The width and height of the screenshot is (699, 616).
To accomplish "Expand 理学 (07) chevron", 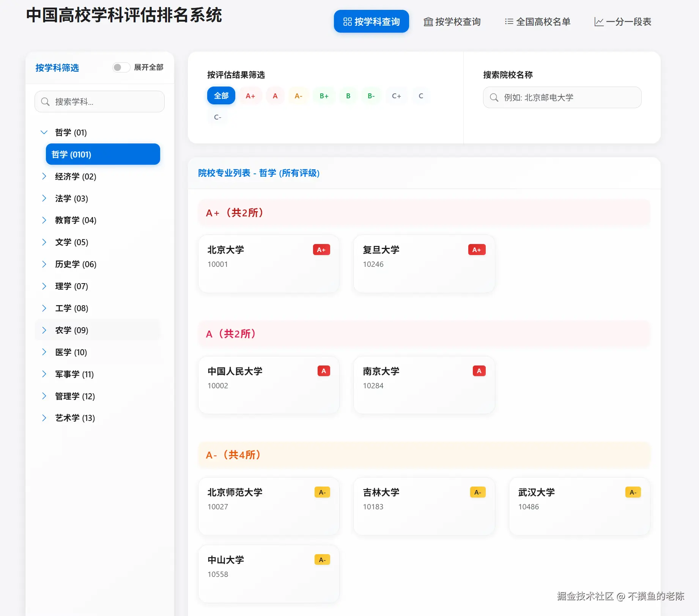I will (44, 286).
